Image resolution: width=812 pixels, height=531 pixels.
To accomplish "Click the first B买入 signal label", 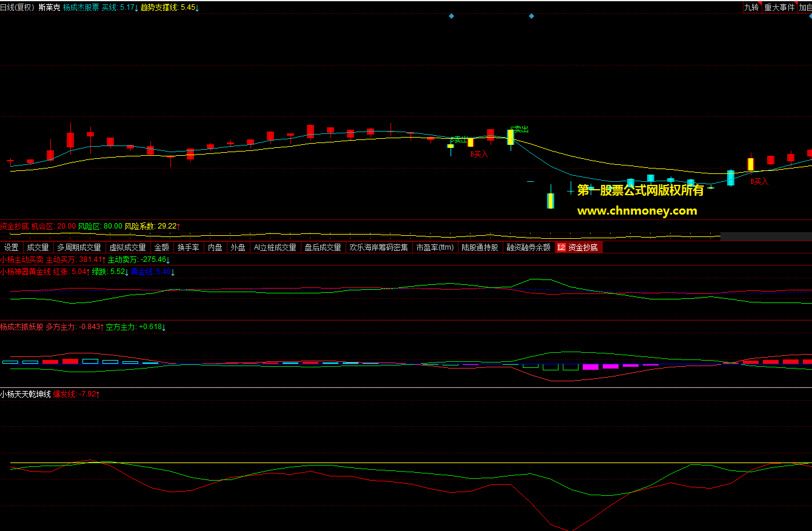I will pyautogui.click(x=479, y=154).
